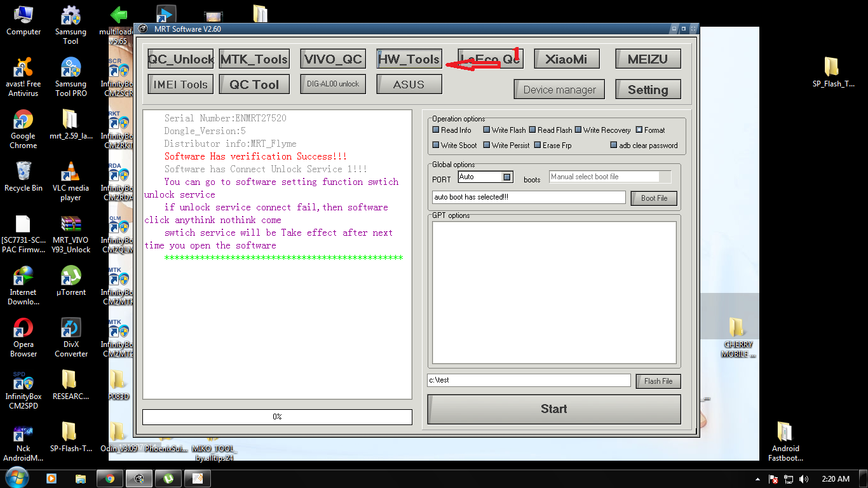Open the P083D folder on desktop
The width and height of the screenshot is (868, 488).
(x=118, y=385)
